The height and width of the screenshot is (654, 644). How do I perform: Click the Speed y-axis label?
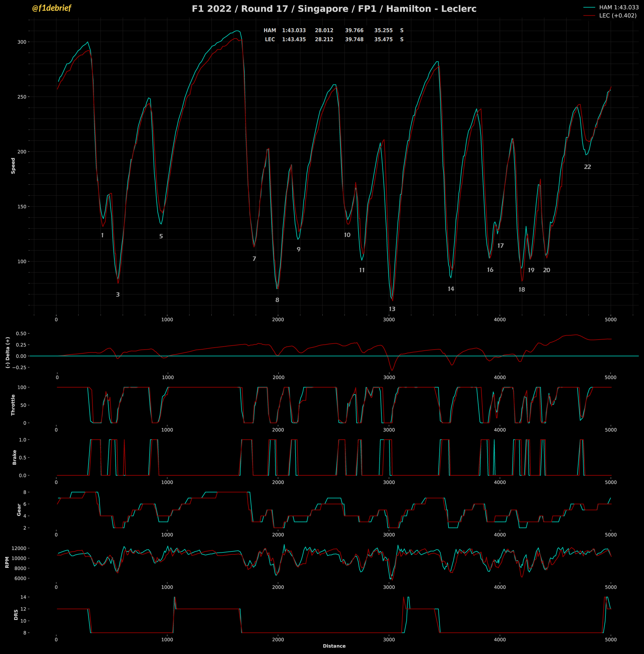pyautogui.click(x=13, y=166)
